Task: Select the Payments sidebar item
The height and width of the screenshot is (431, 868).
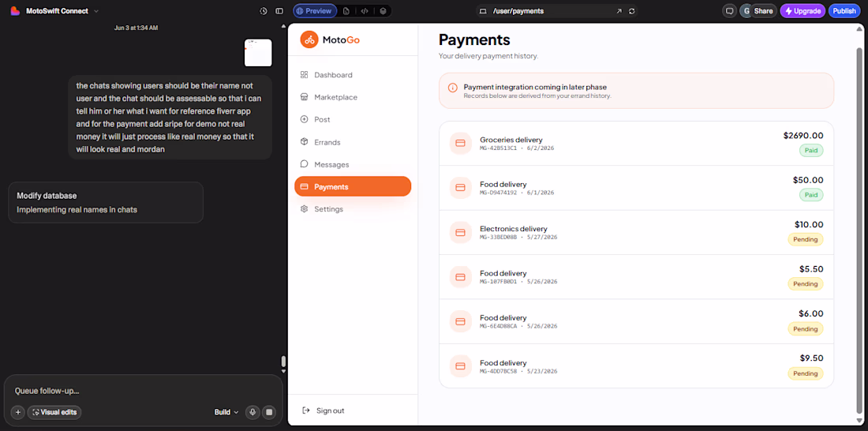Action: (x=353, y=187)
